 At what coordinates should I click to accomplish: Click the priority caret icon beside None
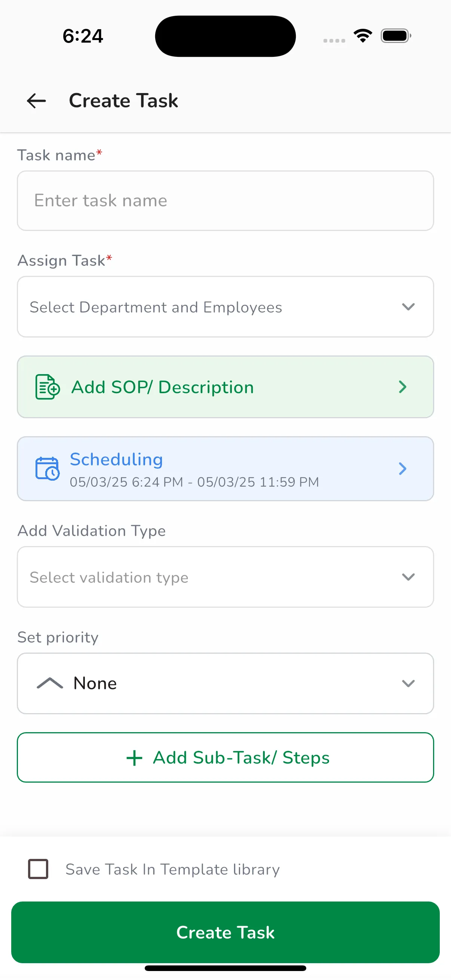[x=50, y=683]
